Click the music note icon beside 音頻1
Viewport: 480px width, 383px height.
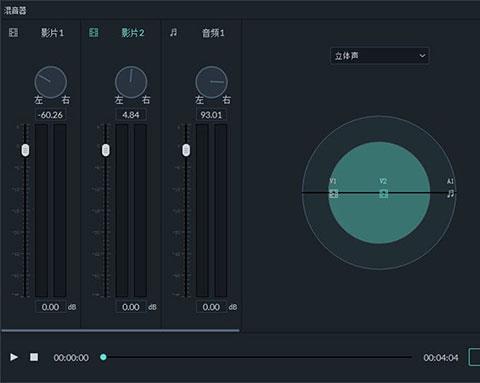[174, 33]
